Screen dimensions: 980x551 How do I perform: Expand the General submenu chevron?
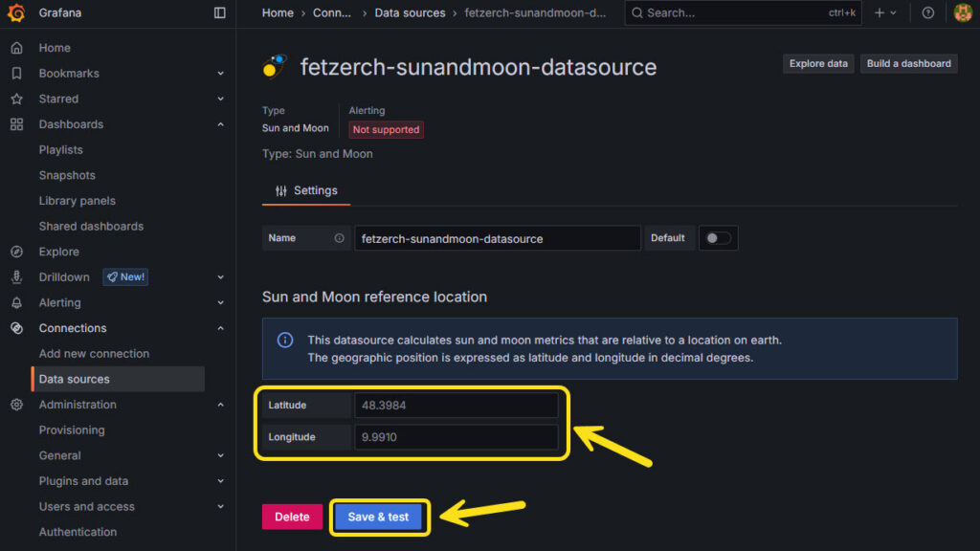(221, 455)
